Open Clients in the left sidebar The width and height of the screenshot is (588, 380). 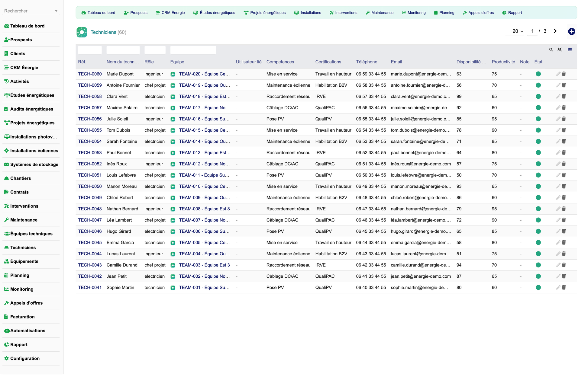point(18,54)
